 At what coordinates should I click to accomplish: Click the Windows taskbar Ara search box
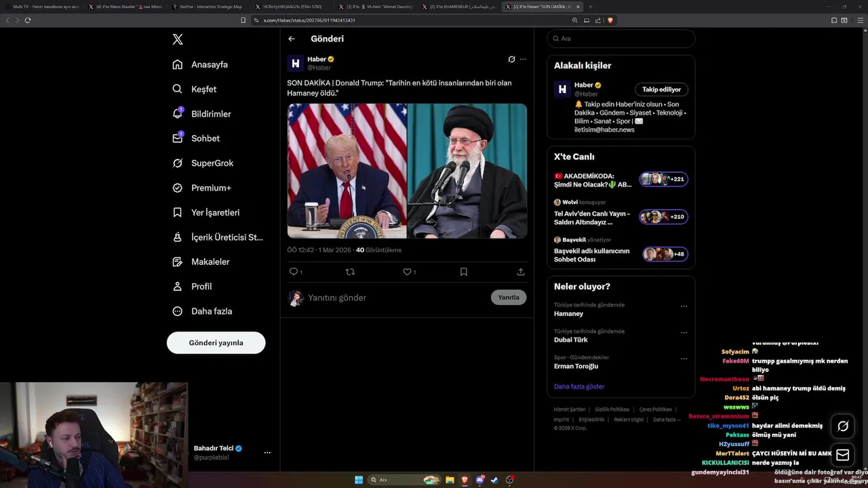pyautogui.click(x=404, y=480)
